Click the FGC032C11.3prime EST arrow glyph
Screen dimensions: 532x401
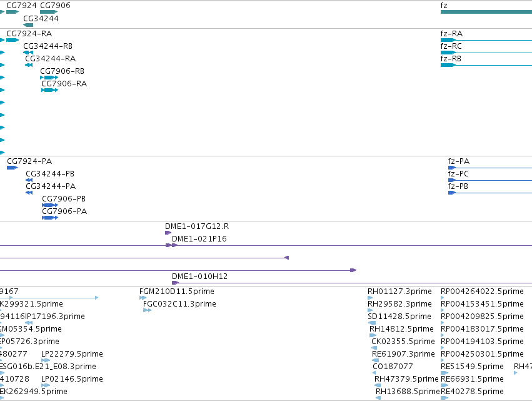(148, 310)
